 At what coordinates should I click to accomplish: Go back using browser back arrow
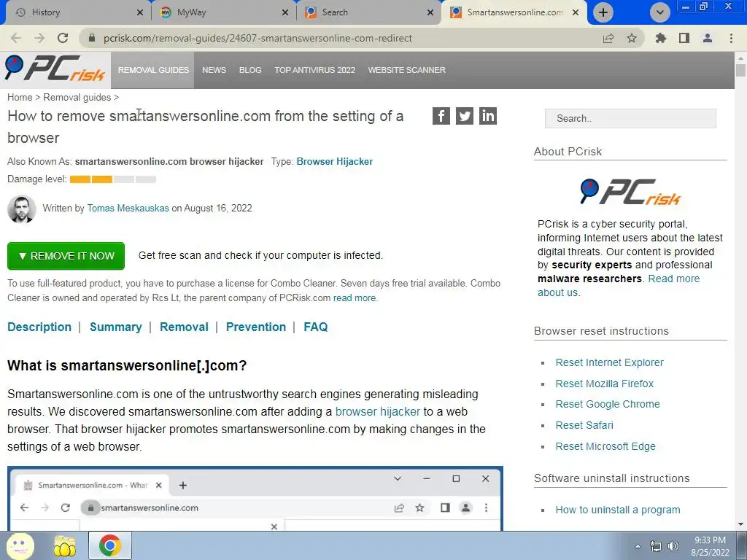click(x=16, y=38)
